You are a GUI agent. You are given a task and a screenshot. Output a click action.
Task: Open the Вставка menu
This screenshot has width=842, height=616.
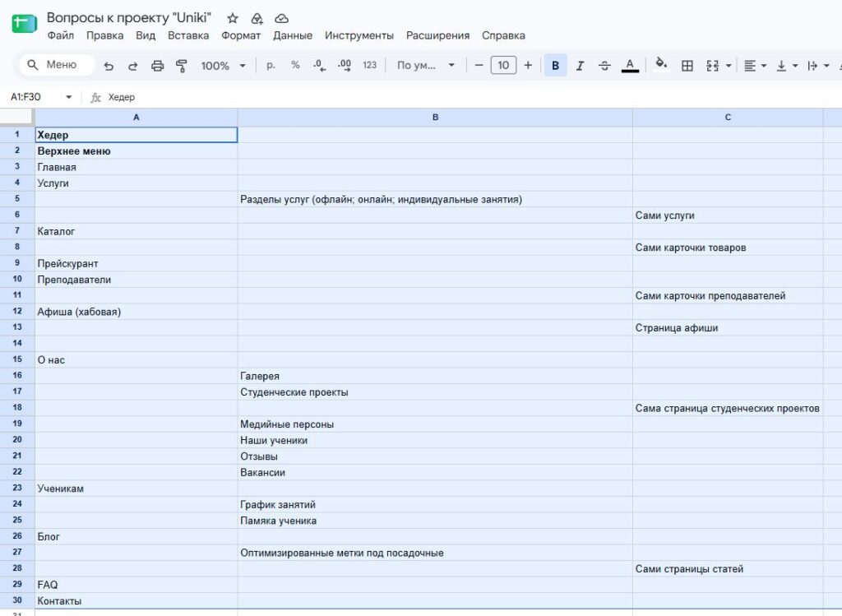(188, 35)
